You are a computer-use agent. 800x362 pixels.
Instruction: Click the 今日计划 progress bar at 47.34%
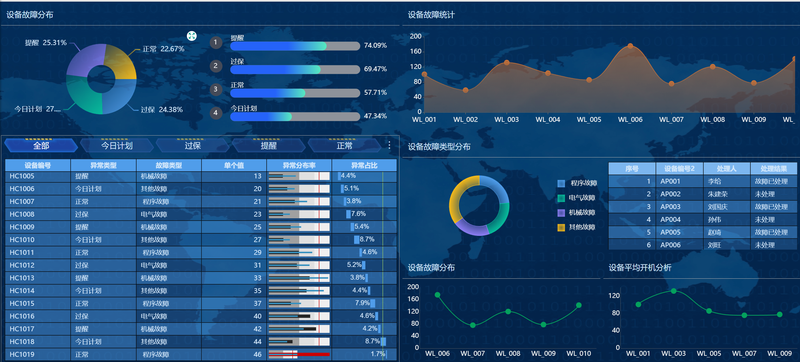(295, 116)
